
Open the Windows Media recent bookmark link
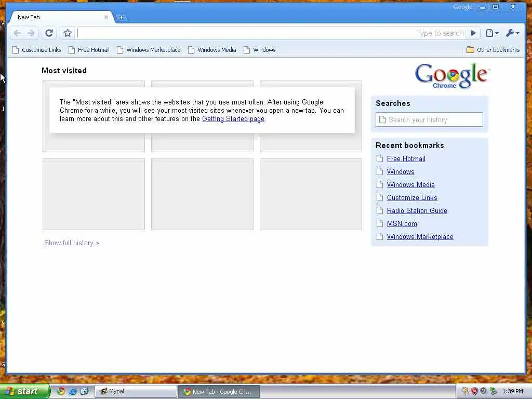[x=410, y=184]
